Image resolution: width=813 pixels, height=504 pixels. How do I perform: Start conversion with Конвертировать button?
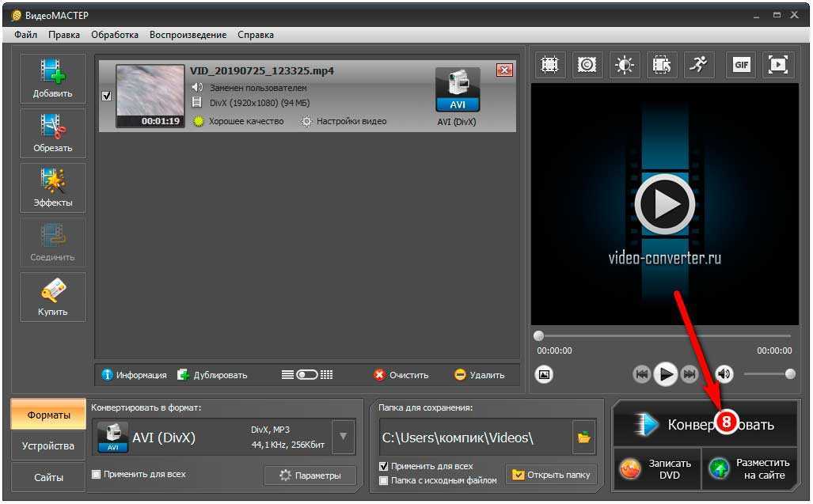[705, 424]
